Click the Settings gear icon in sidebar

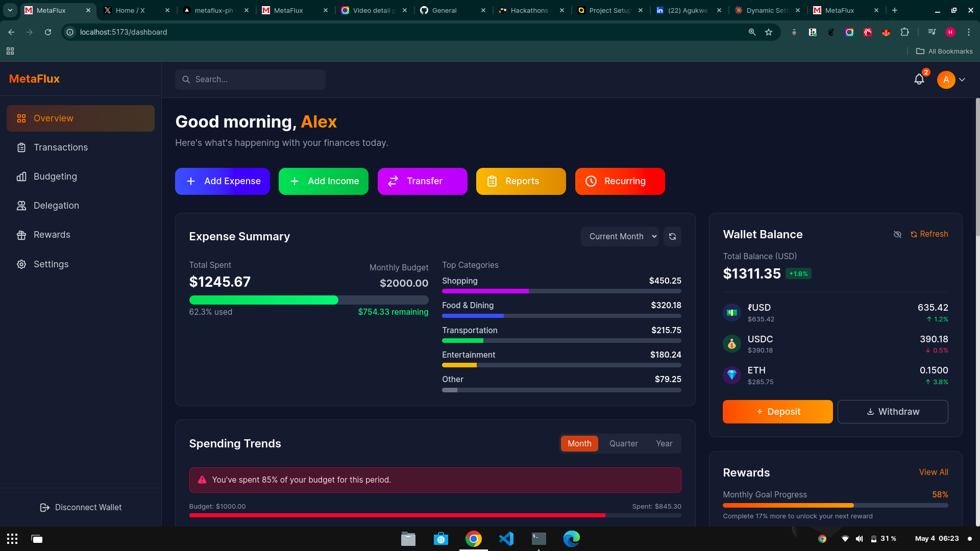click(x=21, y=264)
